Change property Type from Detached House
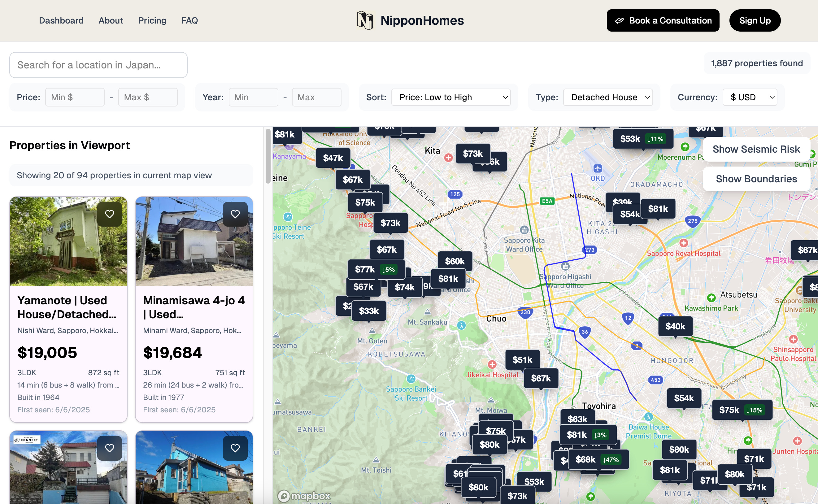This screenshot has width=818, height=504. pyautogui.click(x=608, y=97)
